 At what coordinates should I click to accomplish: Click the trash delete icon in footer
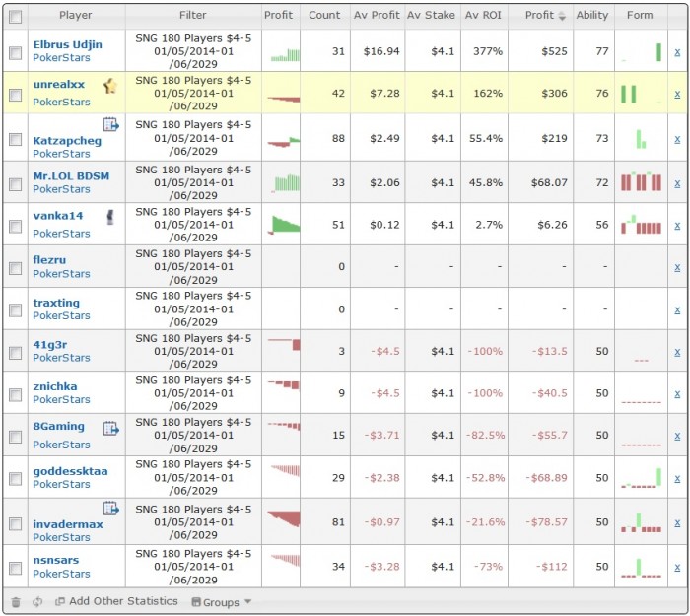tap(16, 602)
